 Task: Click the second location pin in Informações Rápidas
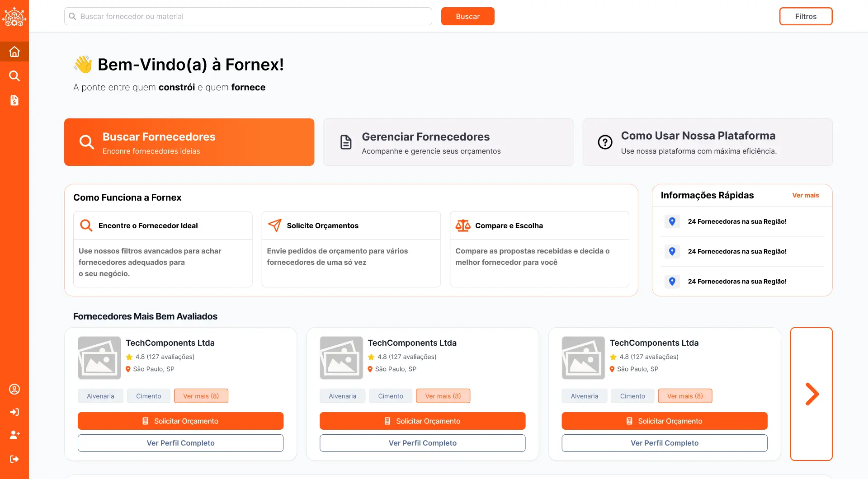pos(672,251)
